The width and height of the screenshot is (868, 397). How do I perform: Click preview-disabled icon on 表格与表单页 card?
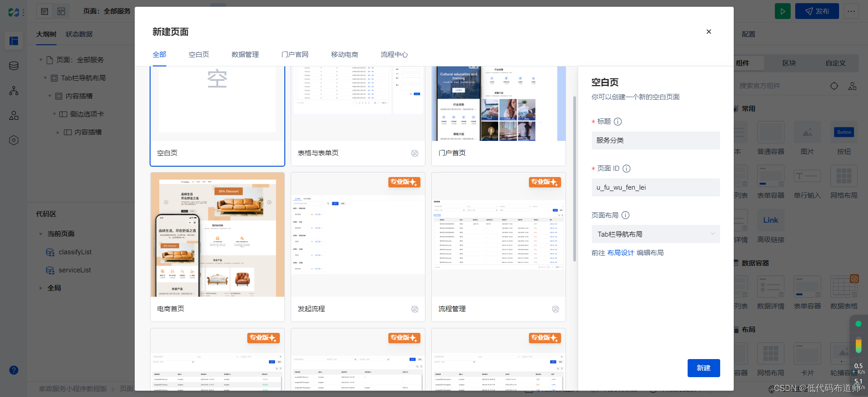[415, 153]
